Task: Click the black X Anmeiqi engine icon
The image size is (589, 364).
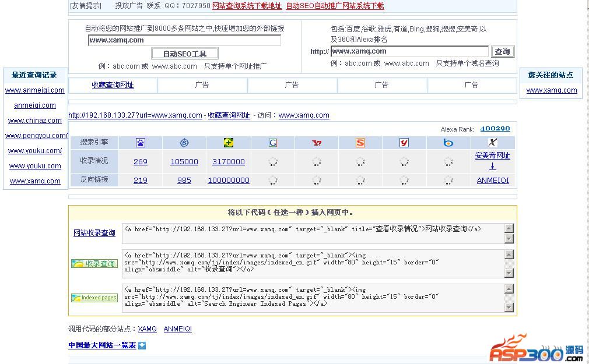Action: (x=492, y=142)
